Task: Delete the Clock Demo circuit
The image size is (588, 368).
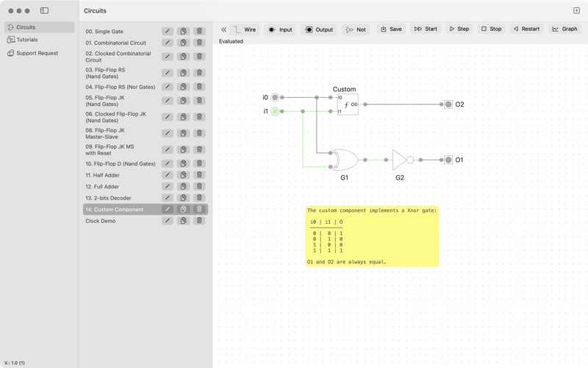Action: click(x=199, y=221)
